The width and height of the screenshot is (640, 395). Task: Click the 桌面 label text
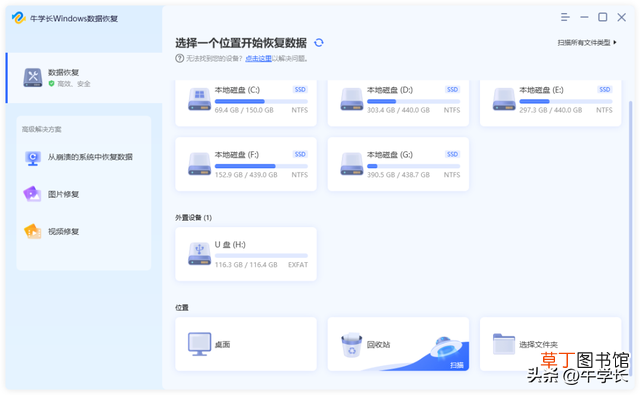[x=222, y=345]
